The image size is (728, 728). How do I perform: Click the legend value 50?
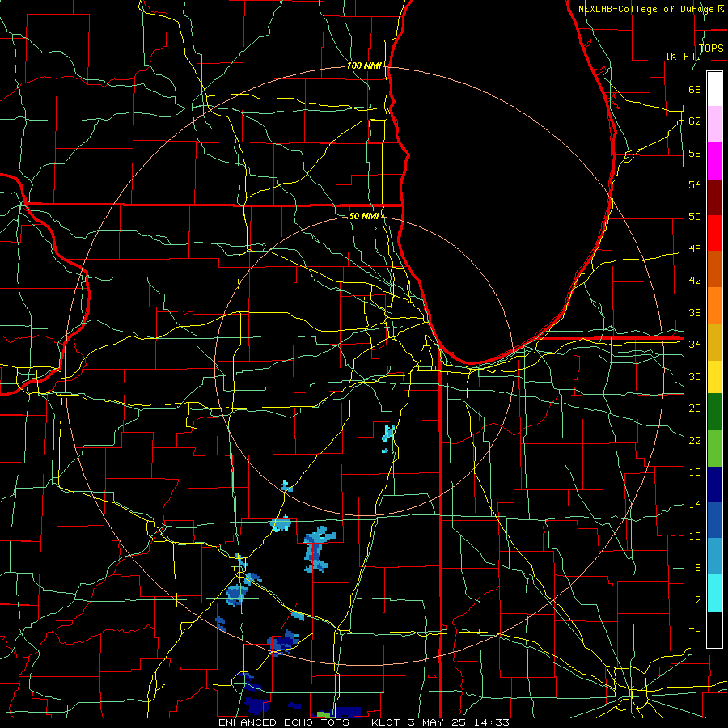(695, 216)
